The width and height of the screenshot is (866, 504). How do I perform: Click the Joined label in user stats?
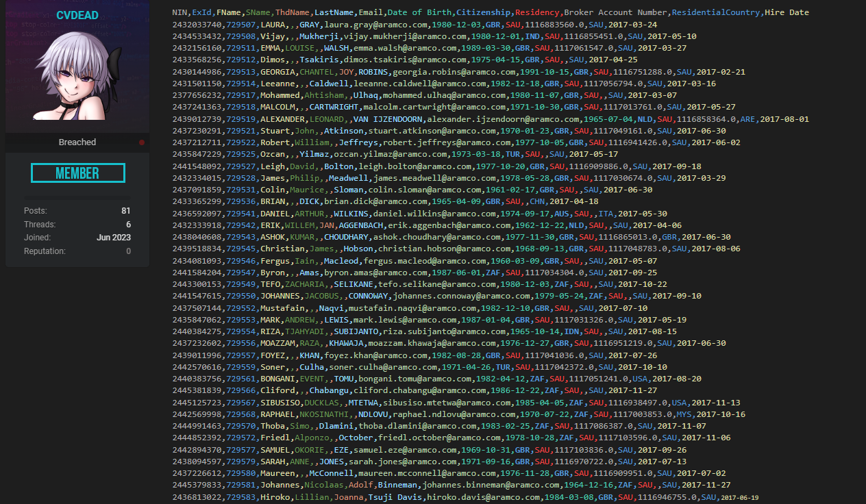tap(37, 238)
